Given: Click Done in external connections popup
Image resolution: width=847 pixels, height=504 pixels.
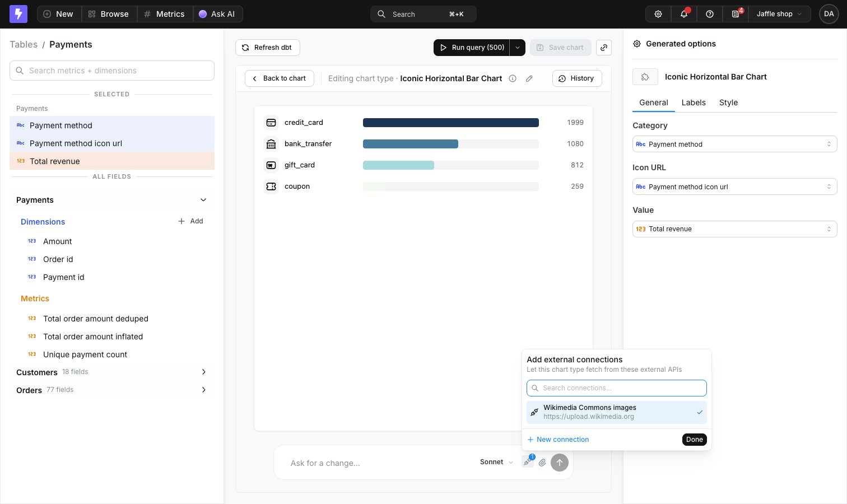Looking at the screenshot, I should coord(695,440).
